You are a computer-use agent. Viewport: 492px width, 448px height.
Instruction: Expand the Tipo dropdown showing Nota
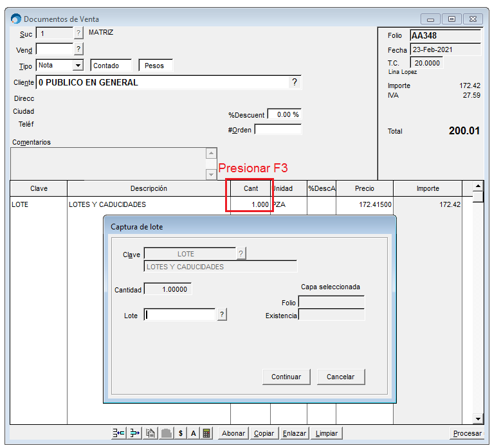[x=78, y=65]
